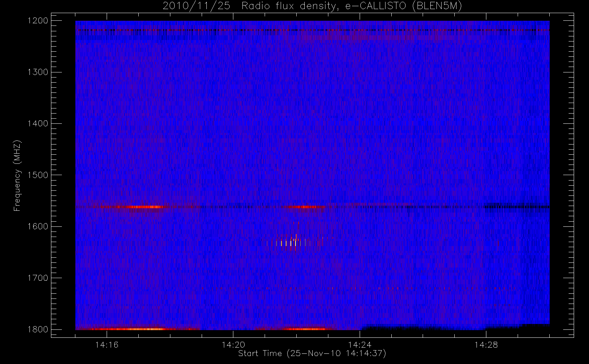Click the 'Start Time (25-Nov-10 14:14:37)' label
This screenshot has height=364, width=589.
point(312,353)
